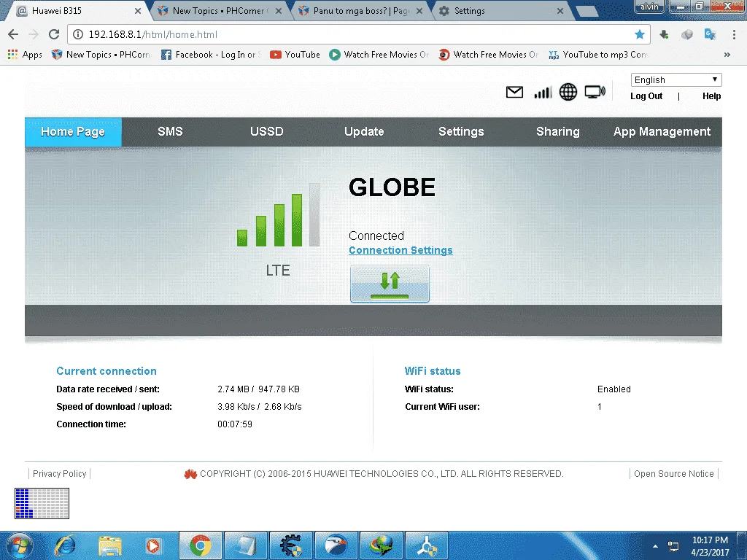Open the second Watch Free Movies bookmark
This screenshot has height=560, width=747.
(x=488, y=55)
